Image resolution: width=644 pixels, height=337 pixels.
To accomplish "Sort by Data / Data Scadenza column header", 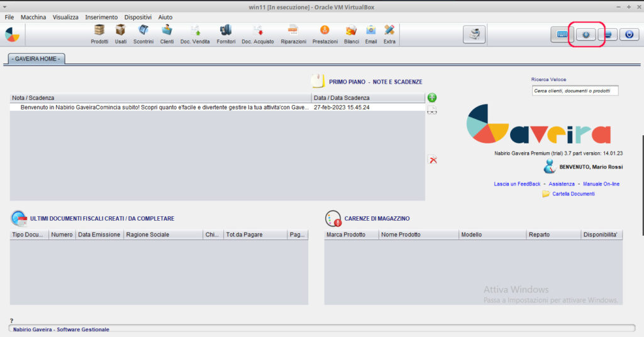I will point(368,97).
